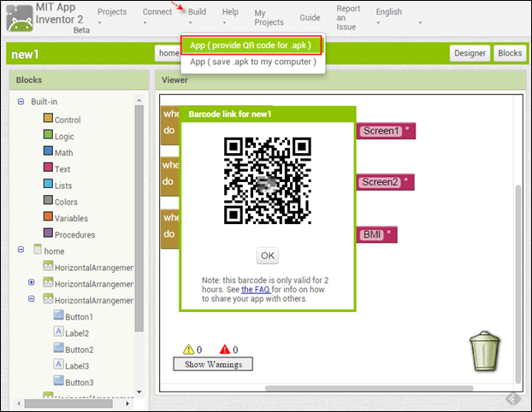Click the Button2 component icon
The image size is (532, 412).
click(x=59, y=348)
